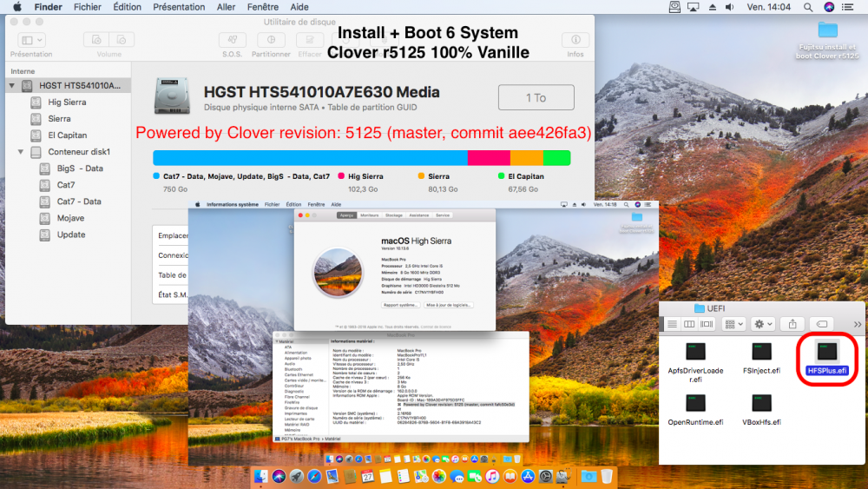Open the Présentation view dropdown in Disk Utility

31,40
